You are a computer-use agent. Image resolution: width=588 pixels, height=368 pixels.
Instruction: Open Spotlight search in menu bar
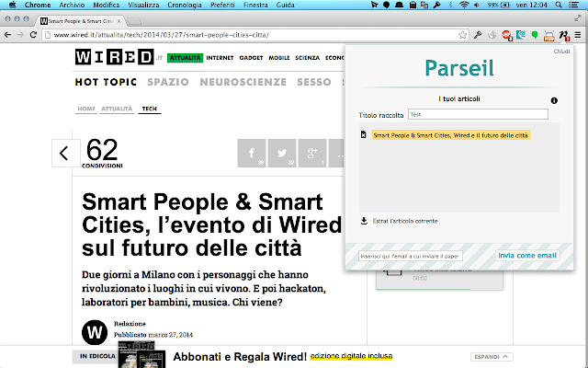pyautogui.click(x=559, y=5)
